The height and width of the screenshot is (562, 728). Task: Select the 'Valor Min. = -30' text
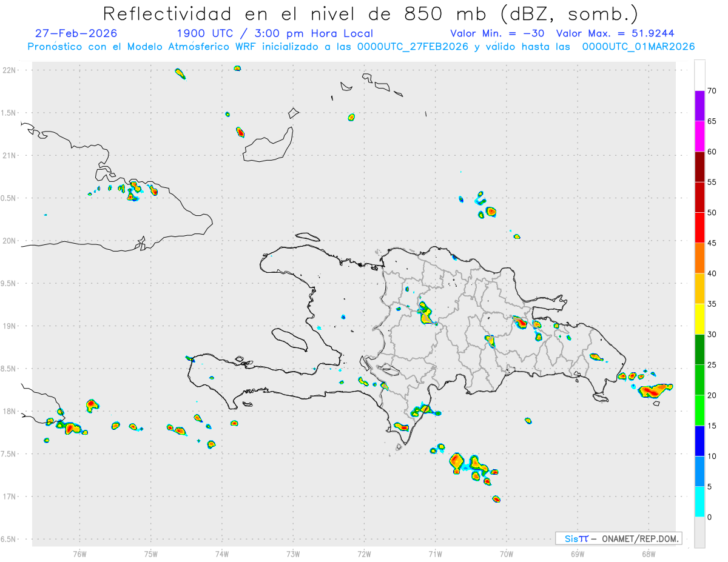tap(498, 33)
